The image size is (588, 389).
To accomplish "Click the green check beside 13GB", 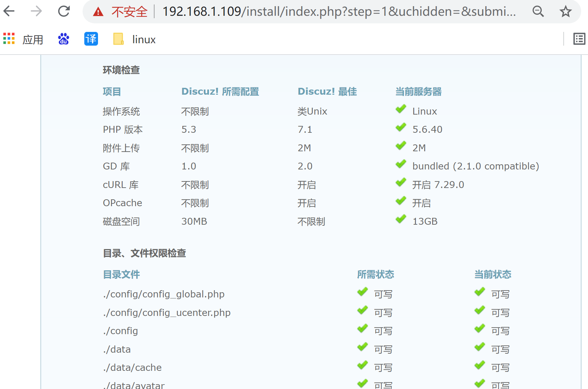I will tap(401, 220).
